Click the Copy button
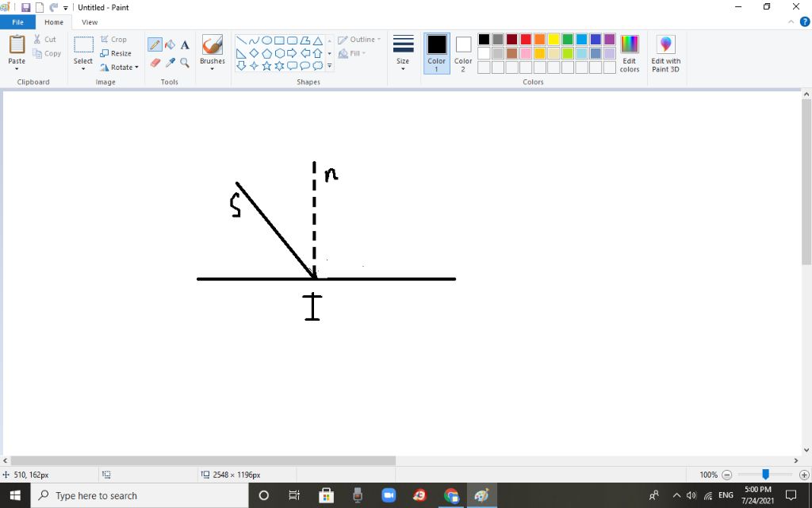The height and width of the screenshot is (508, 812). 47,53
